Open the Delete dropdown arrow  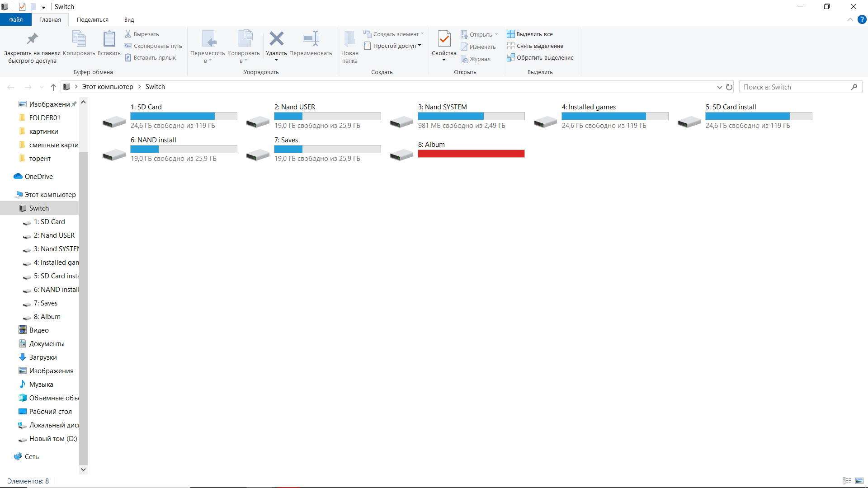click(276, 61)
